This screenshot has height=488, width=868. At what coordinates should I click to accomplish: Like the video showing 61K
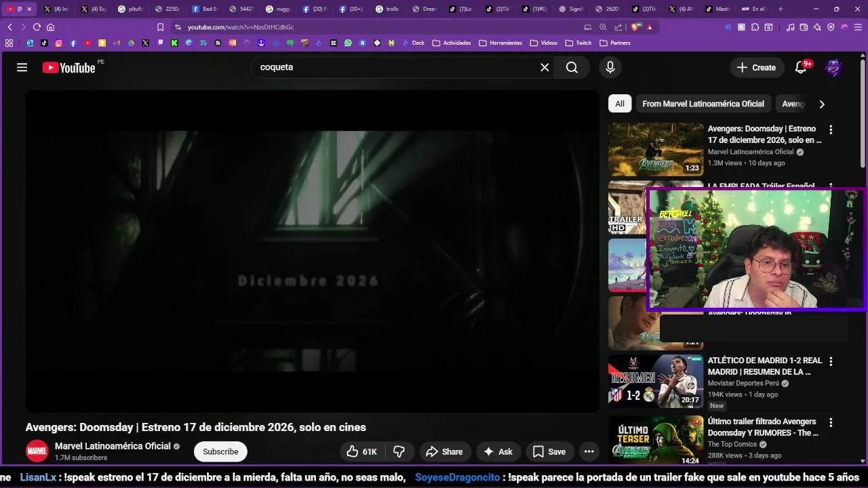tap(361, 451)
